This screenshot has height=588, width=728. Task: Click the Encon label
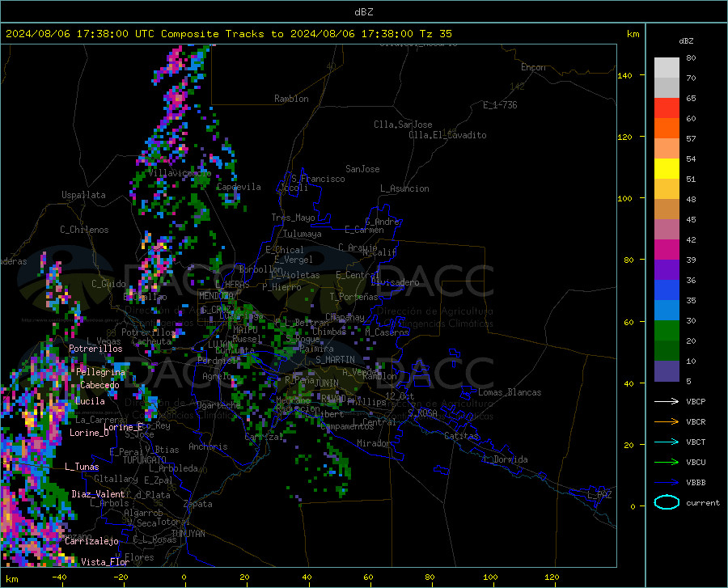(x=533, y=67)
